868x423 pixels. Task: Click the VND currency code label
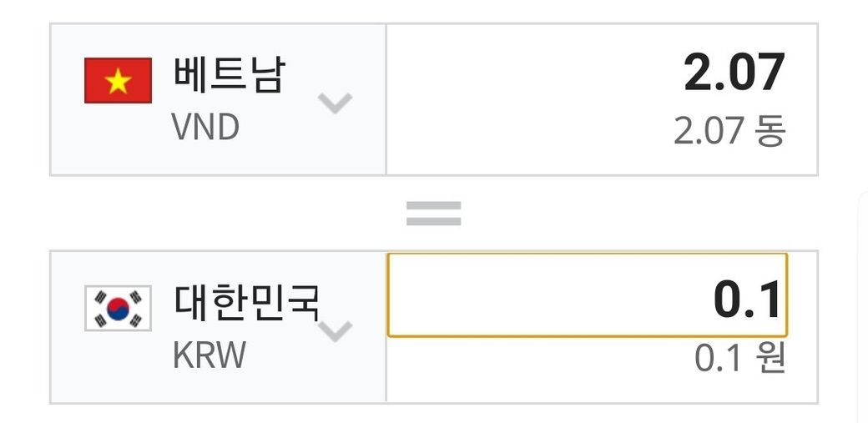point(205,128)
